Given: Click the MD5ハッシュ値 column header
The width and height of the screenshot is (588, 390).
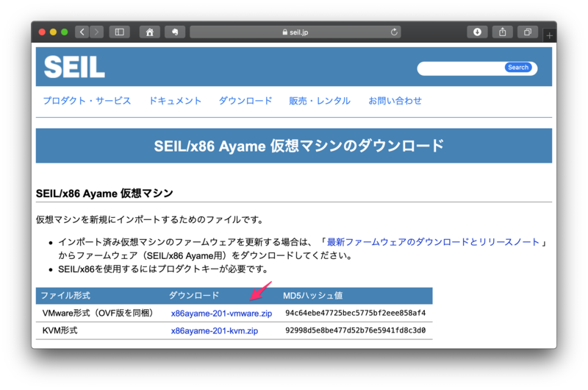Looking at the screenshot, I should pyautogui.click(x=313, y=296).
